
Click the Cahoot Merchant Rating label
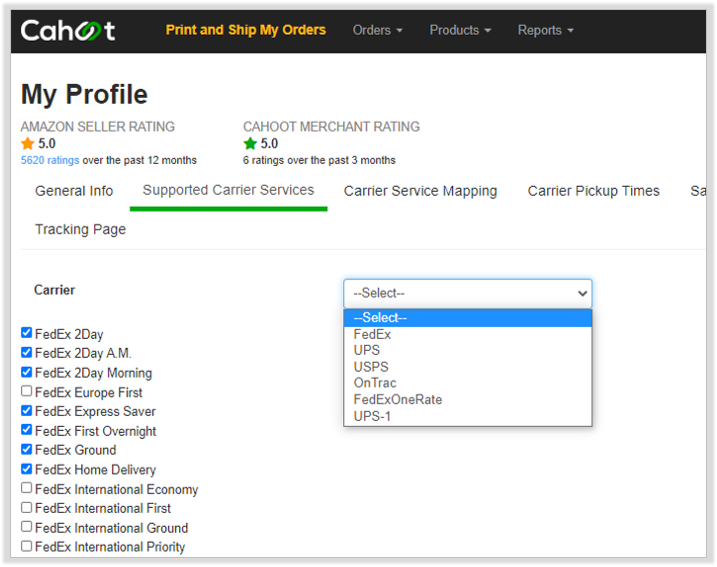(331, 127)
